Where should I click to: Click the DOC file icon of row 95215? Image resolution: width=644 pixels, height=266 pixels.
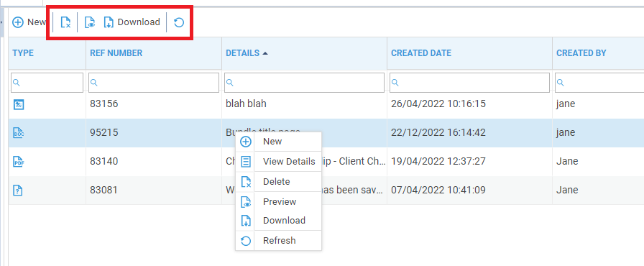(19, 133)
